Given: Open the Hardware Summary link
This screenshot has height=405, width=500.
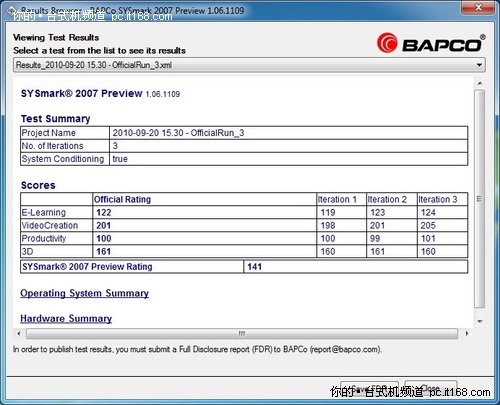Looking at the screenshot, I should click(66, 318).
